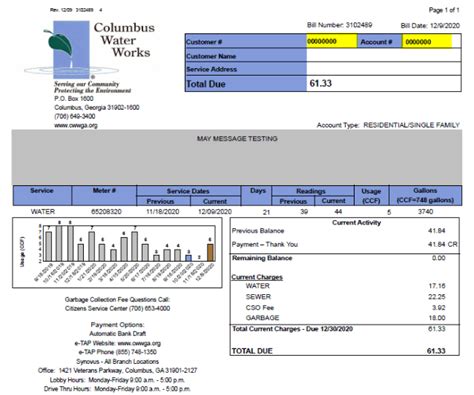The height and width of the screenshot is (395, 474).
Task: Click the Columbus Water Works leaf logo
Action: 71,49
